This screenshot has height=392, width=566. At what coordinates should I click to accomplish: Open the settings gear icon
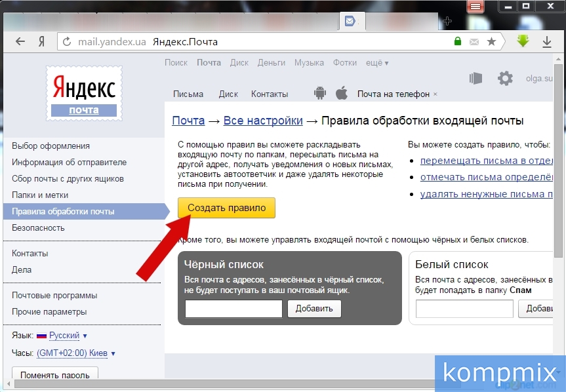[x=505, y=78]
